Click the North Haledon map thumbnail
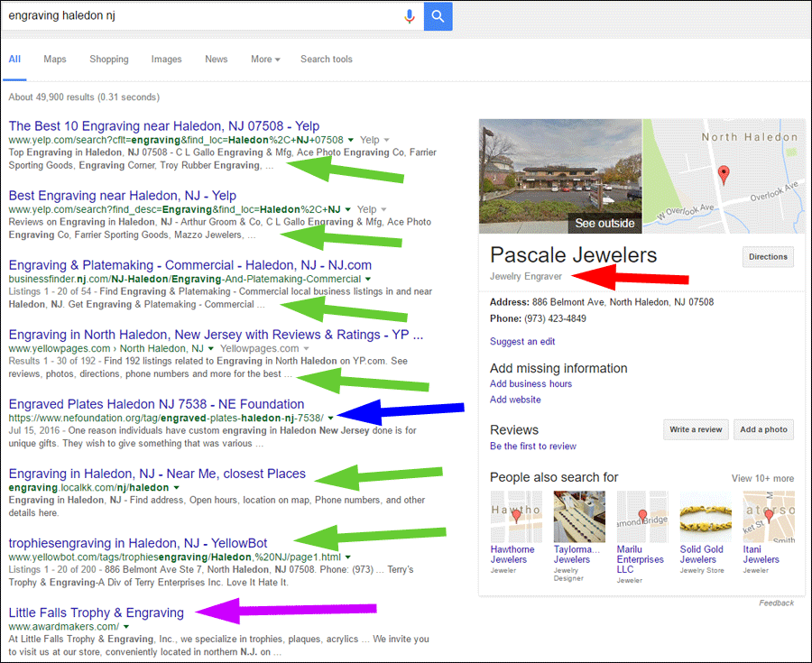 [724, 176]
